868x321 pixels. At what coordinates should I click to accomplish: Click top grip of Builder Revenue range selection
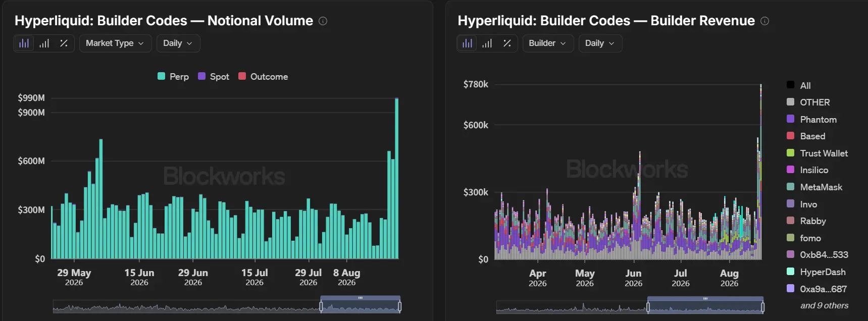(x=705, y=298)
